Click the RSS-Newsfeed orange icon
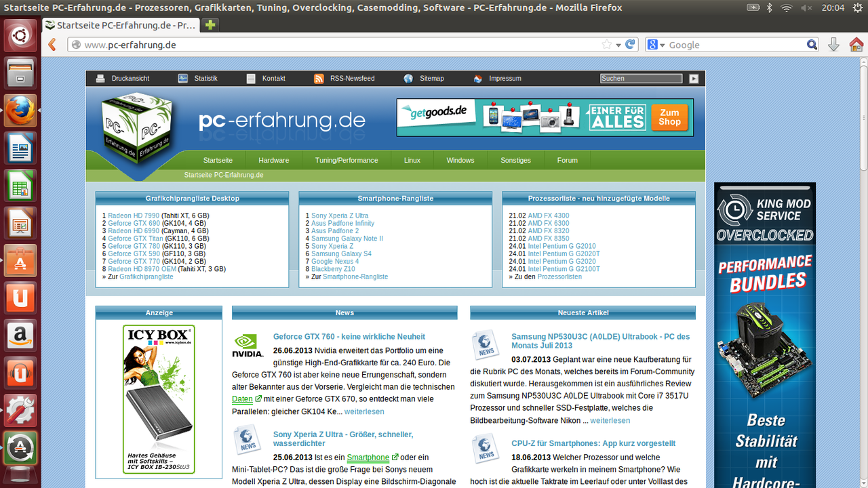 coord(319,79)
